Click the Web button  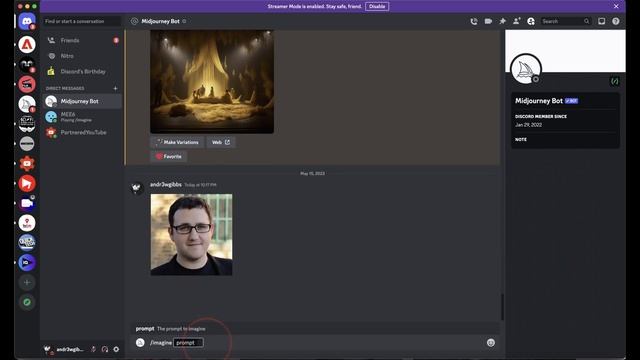(221, 142)
